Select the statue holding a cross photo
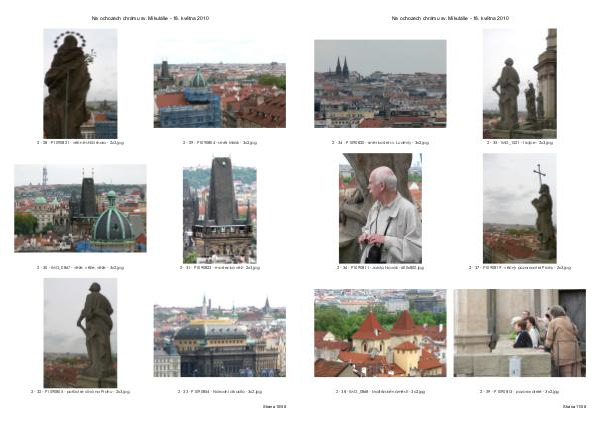Image resolution: width=600 pixels, height=424 pixels. [519, 208]
